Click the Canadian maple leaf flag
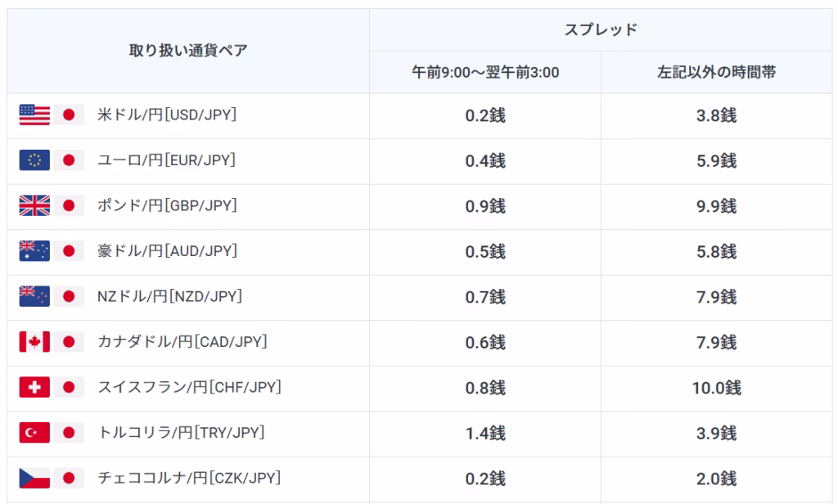This screenshot has width=838, height=504. click(34, 341)
